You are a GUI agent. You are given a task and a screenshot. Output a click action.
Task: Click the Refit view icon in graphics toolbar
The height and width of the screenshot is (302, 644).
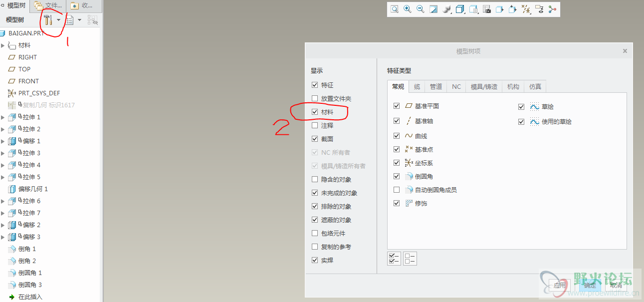pos(395,9)
